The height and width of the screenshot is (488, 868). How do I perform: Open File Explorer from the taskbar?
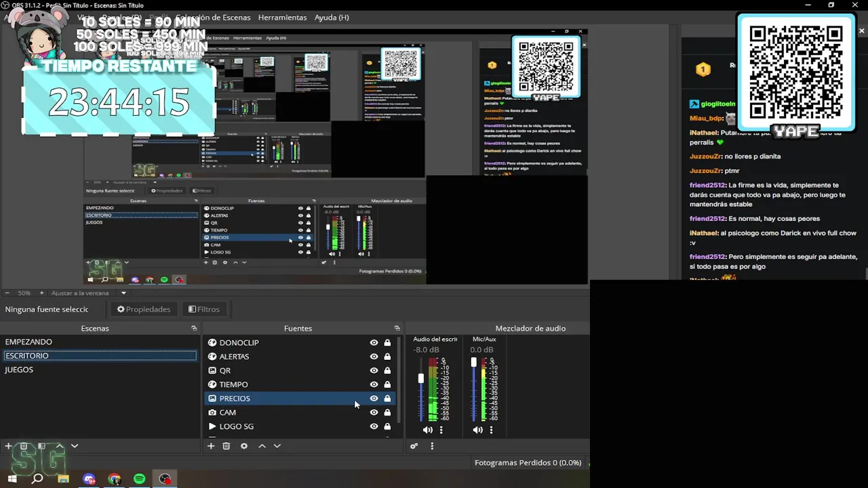click(x=63, y=479)
